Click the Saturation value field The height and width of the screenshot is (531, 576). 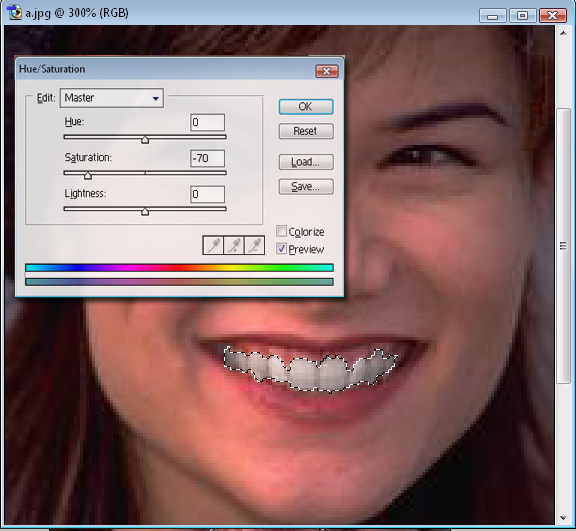point(208,158)
